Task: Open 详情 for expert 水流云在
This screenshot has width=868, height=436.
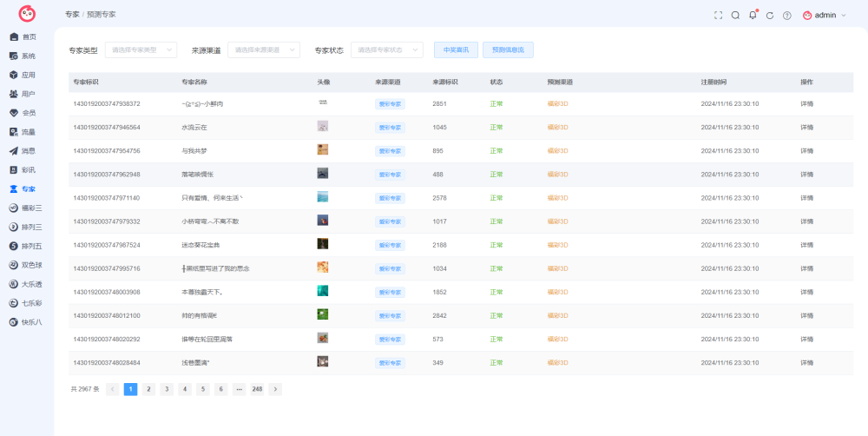Action: 806,128
